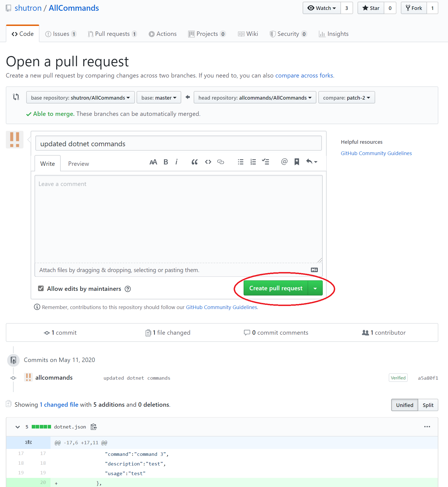Copy dotnet.json file path
Viewport: 448px width, 487px height.
[94, 427]
